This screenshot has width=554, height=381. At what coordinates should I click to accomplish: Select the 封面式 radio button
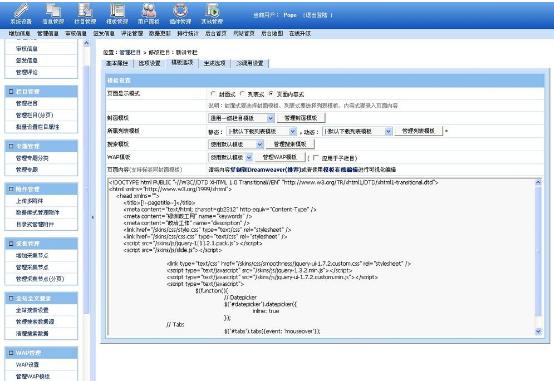click(213, 94)
